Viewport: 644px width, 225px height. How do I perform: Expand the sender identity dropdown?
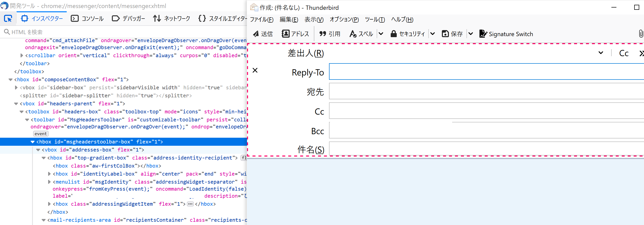tap(601, 53)
